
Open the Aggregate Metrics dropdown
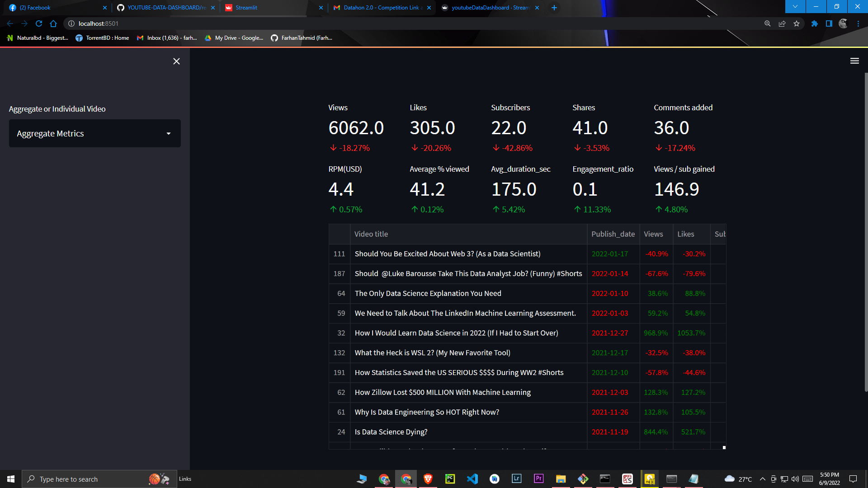tap(94, 133)
